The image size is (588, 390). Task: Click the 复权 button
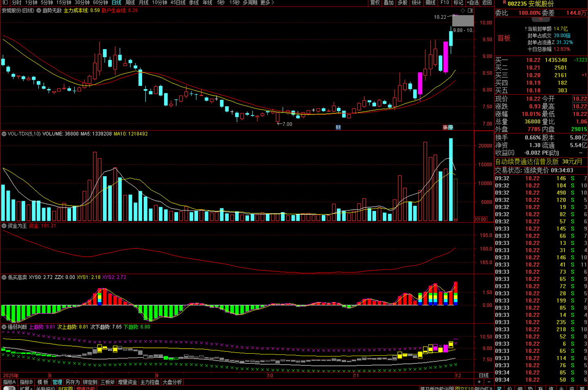point(375,2)
